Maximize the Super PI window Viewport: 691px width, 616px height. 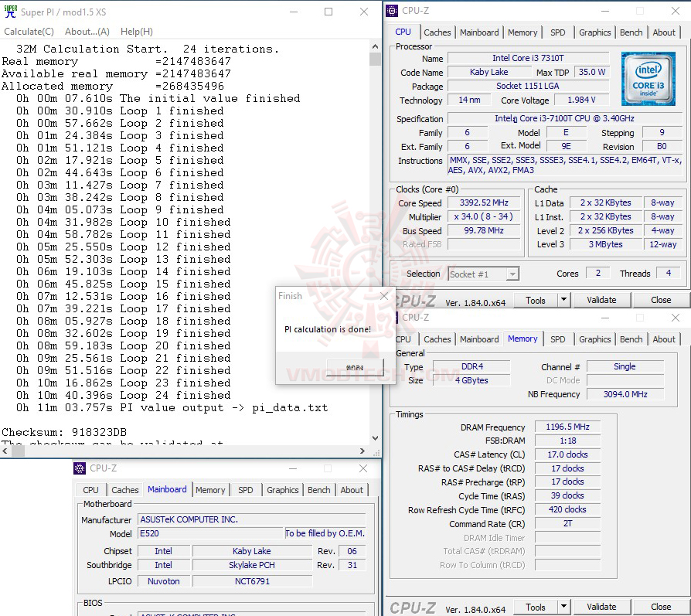coord(328,12)
